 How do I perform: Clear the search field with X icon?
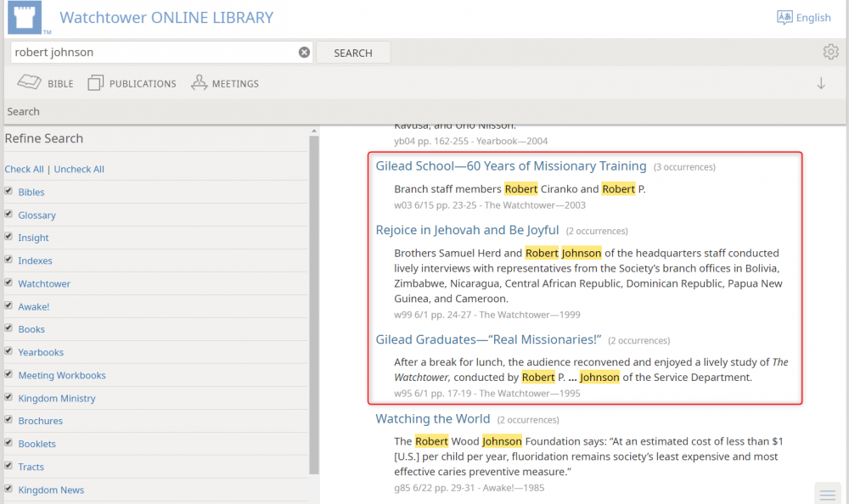304,53
